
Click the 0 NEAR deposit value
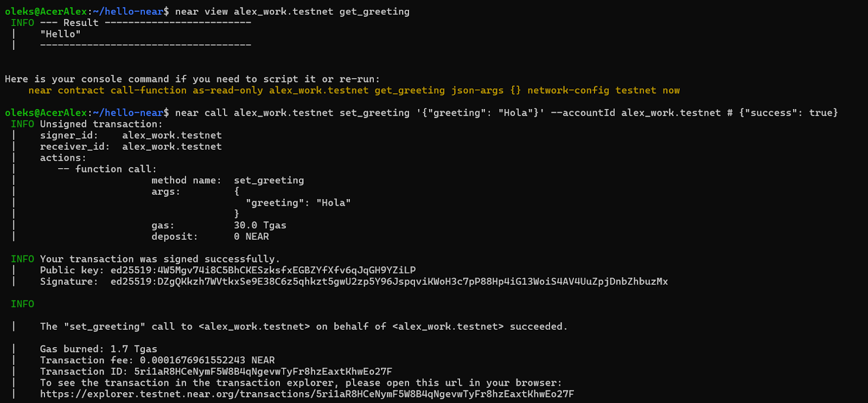(x=251, y=236)
